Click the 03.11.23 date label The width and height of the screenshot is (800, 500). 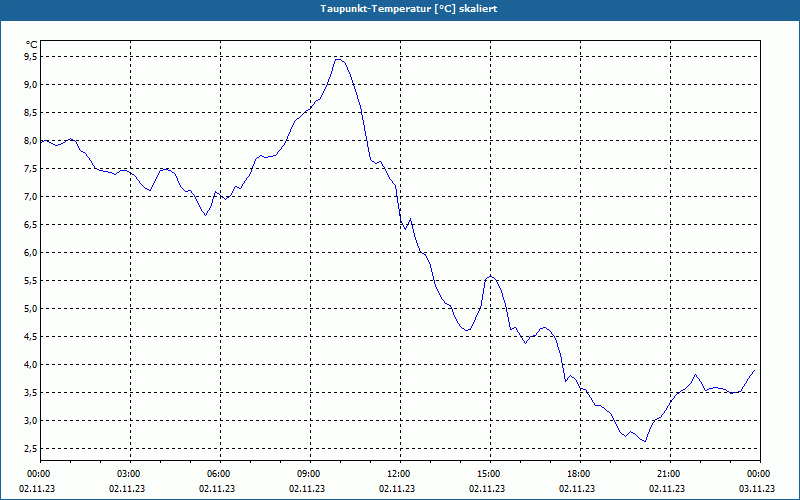pyautogui.click(x=757, y=489)
